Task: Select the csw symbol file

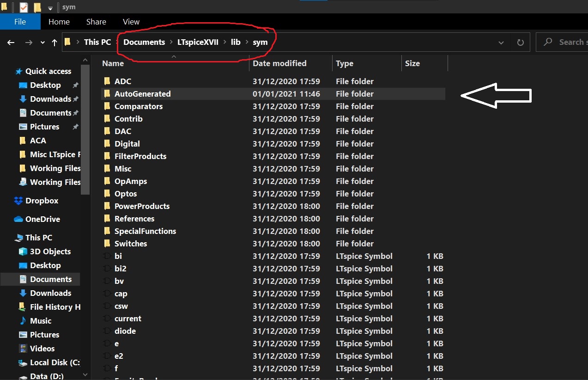Action: (273, 306)
